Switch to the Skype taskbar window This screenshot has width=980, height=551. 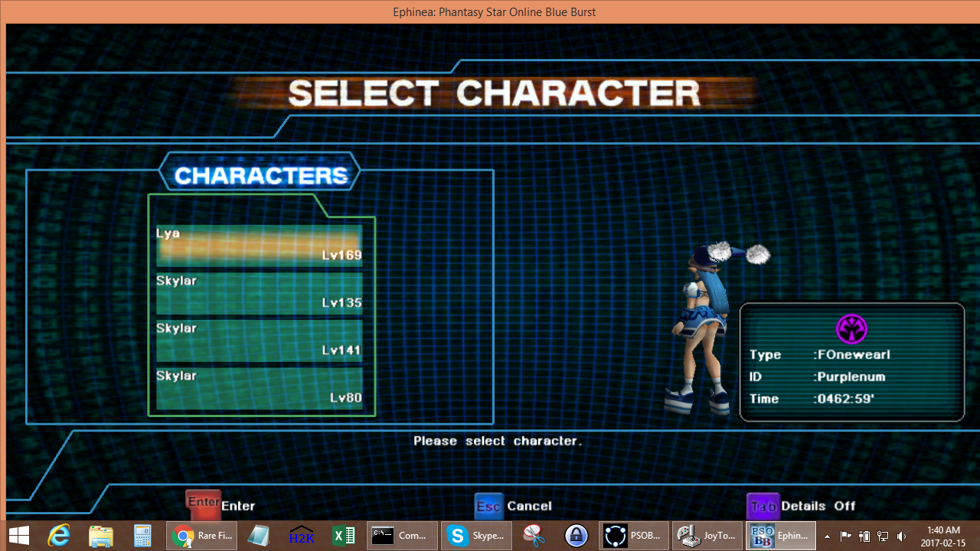tap(476, 536)
